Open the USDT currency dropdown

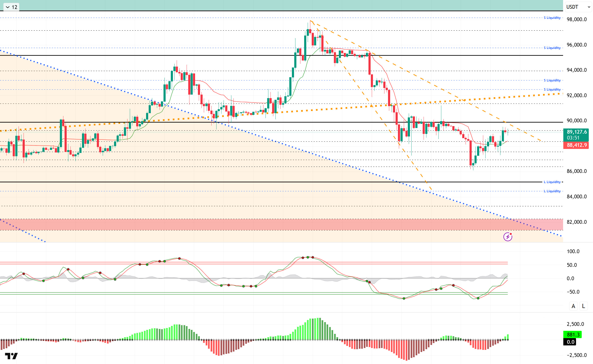pos(578,7)
